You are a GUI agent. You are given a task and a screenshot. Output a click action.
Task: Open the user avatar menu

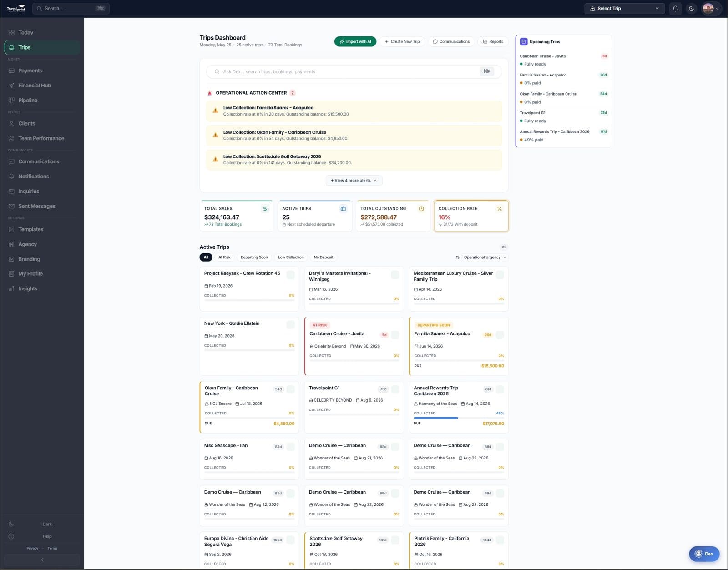point(711,9)
